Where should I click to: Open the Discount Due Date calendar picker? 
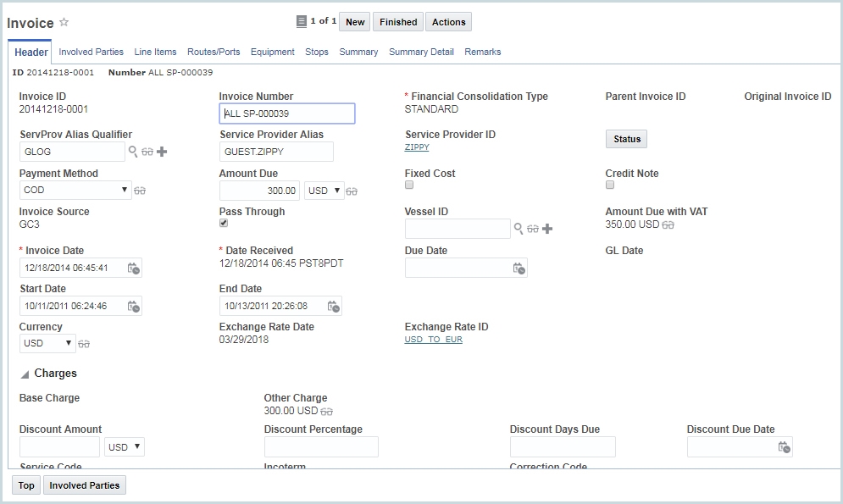[x=785, y=447]
